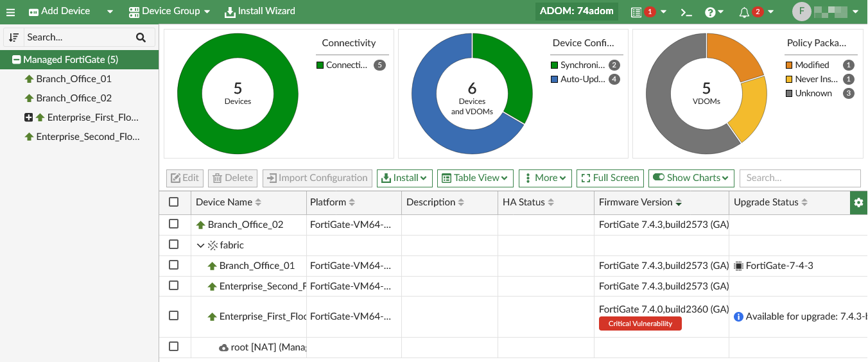Click the yellow Never Installed legend swatch

789,80
